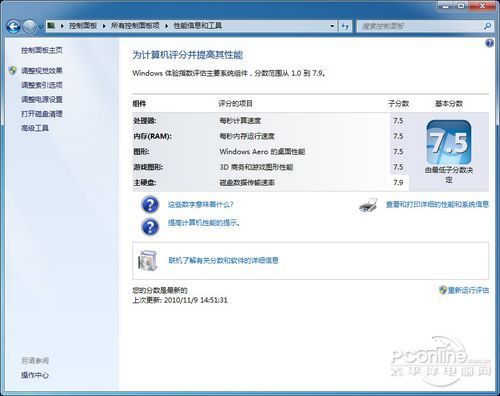Viewport: 500px width, 396px height.
Task: Click the 子分数 column header
Action: coord(398,104)
